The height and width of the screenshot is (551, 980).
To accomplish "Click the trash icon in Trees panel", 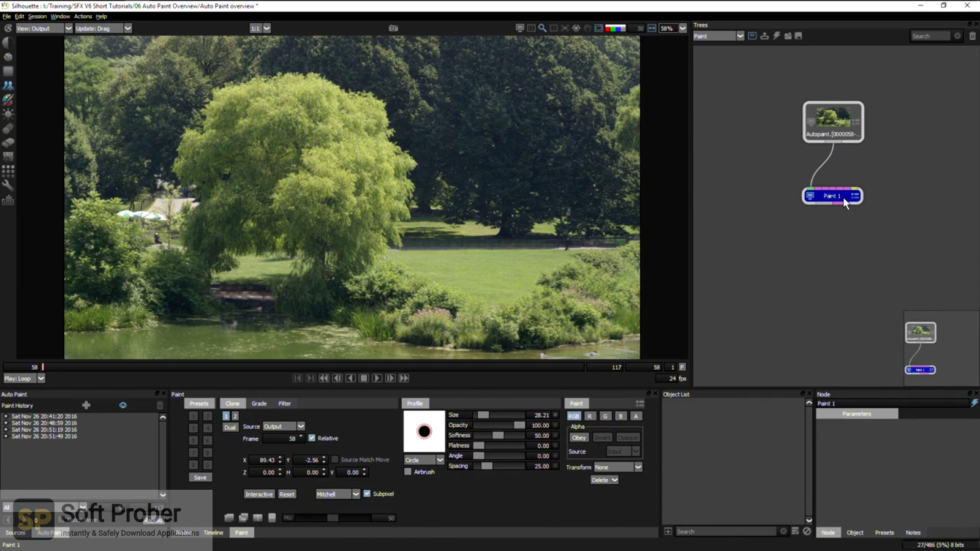I will point(972,36).
